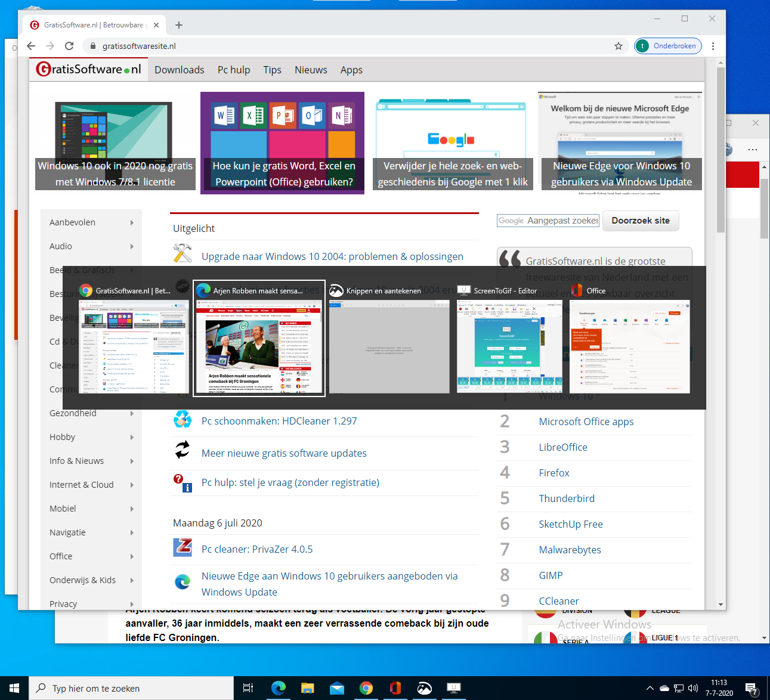Open the LibreOffice link in the ranking
The height and width of the screenshot is (700, 770).
click(563, 447)
